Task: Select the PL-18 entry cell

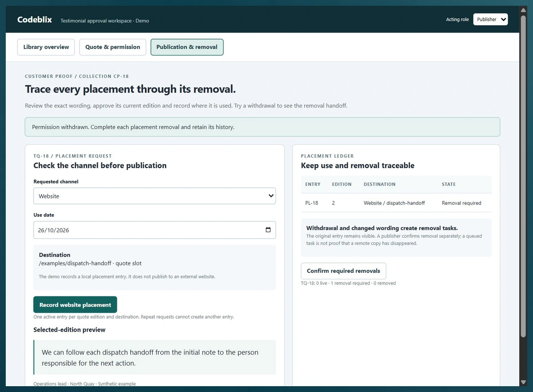Action: click(311, 203)
